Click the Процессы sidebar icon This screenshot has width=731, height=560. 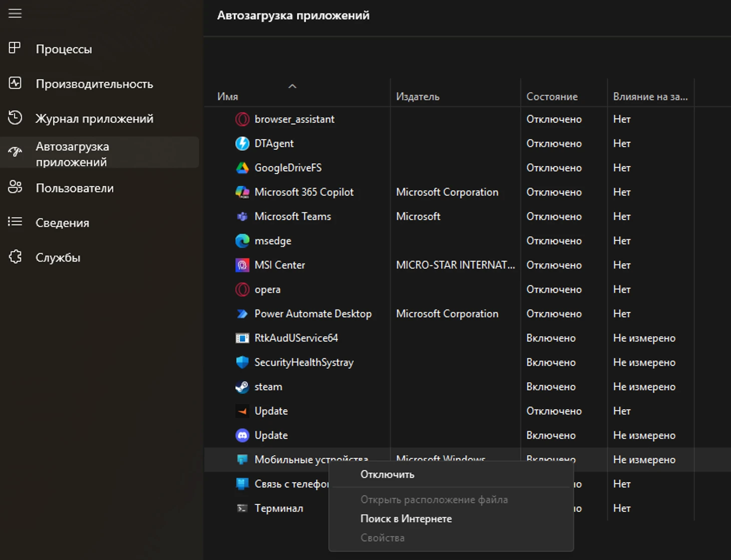15,48
